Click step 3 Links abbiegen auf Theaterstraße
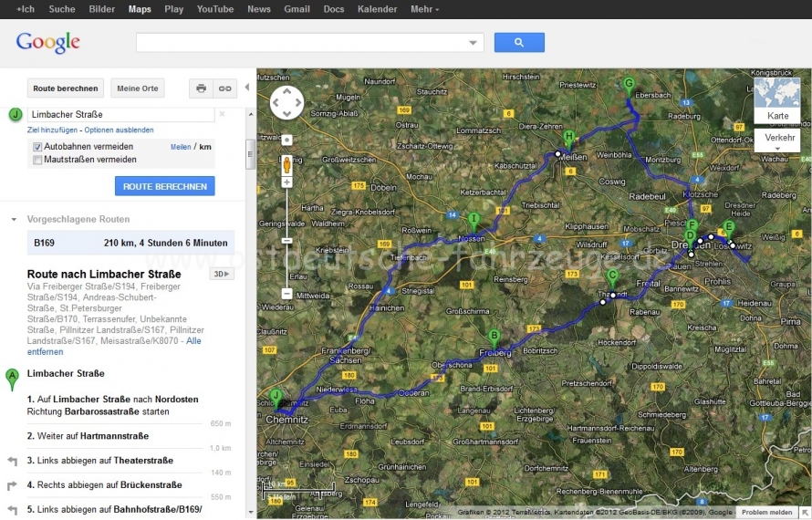Viewport: 812px width, 520px height. [x=100, y=461]
